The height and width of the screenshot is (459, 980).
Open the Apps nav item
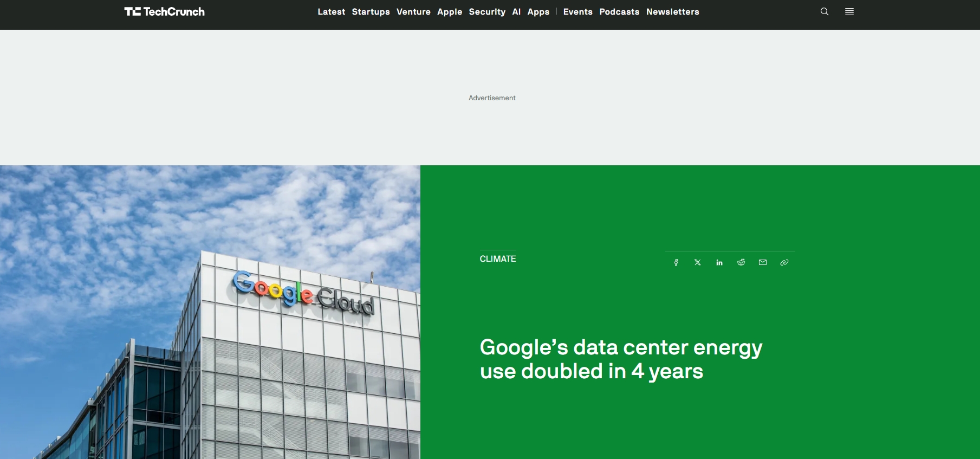[x=538, y=11]
